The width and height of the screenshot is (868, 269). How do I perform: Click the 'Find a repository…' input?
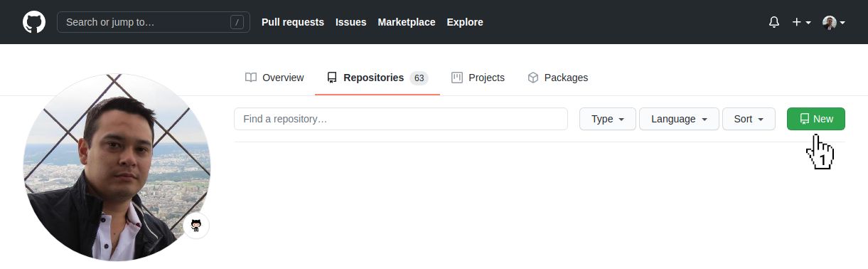[x=401, y=119]
